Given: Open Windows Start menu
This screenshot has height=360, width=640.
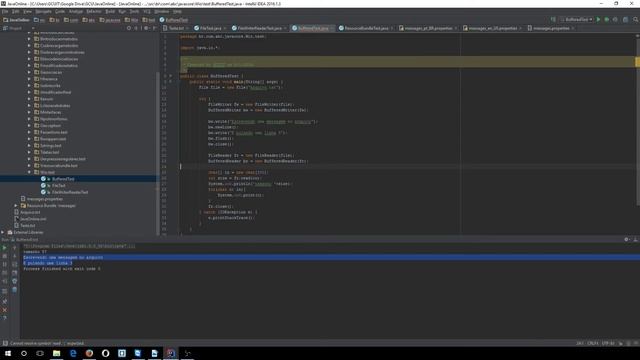Looking at the screenshot, I should [x=8, y=353].
